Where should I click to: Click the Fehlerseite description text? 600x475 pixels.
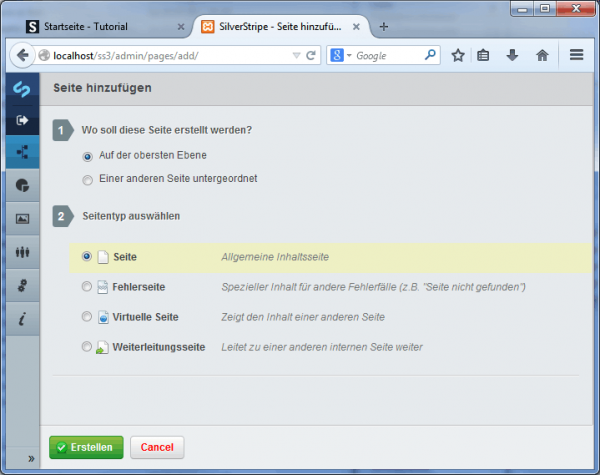pos(373,287)
